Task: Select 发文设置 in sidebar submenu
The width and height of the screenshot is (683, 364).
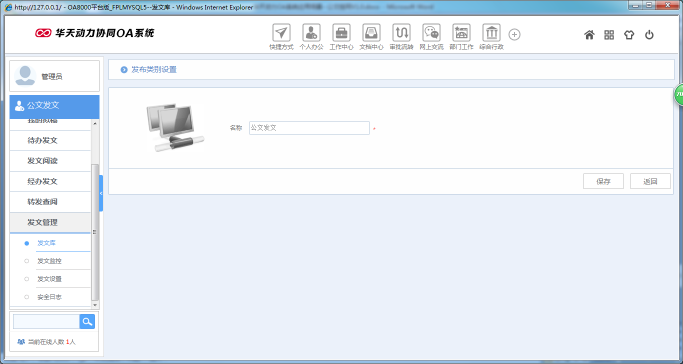Action: pos(50,279)
